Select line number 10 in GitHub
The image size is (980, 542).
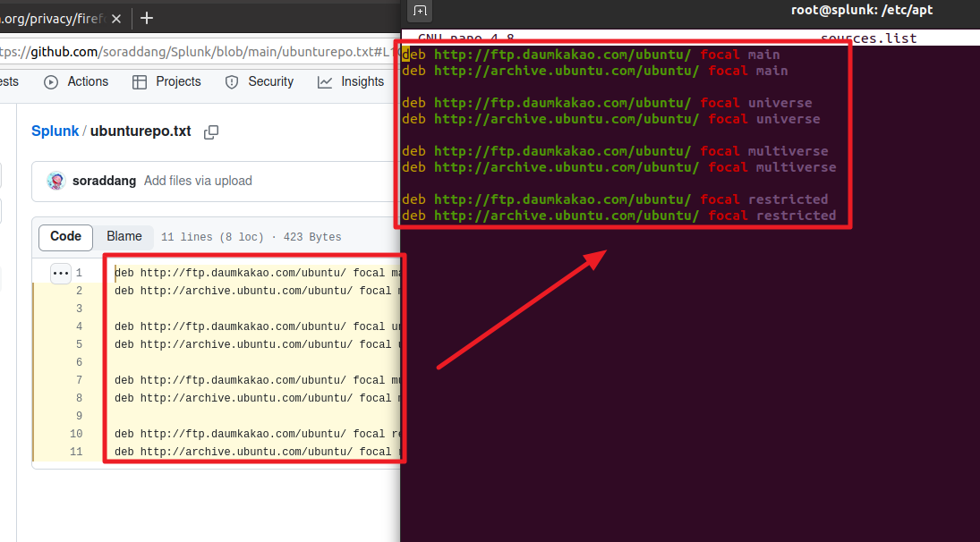pos(76,434)
